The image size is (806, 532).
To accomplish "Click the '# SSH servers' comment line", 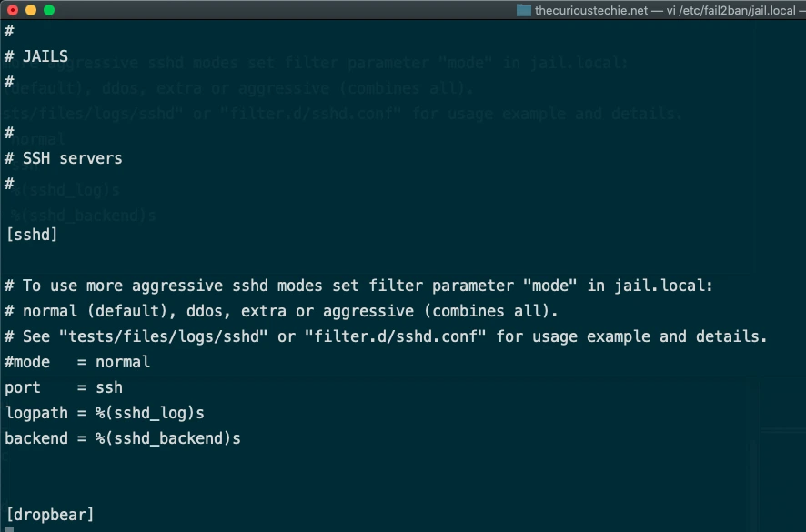I will [64, 158].
